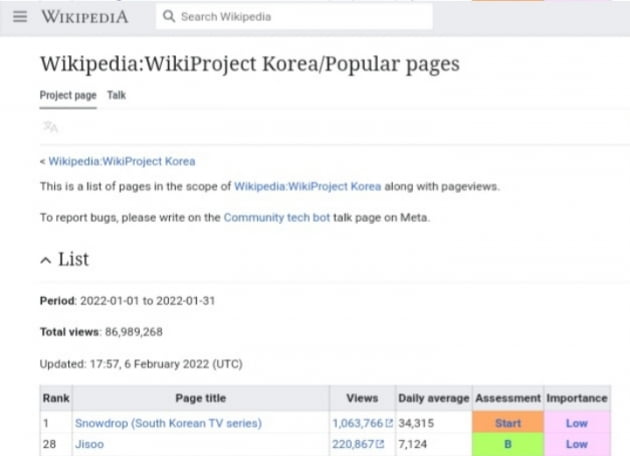Screen dimensions: 630x456
Task: Click daily average value 7,124
Action: pyautogui.click(x=412, y=444)
